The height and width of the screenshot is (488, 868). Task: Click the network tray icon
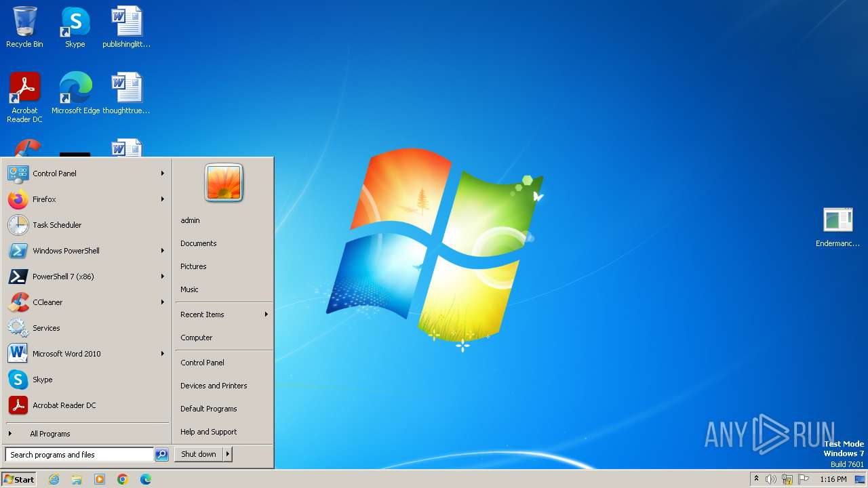click(787, 479)
